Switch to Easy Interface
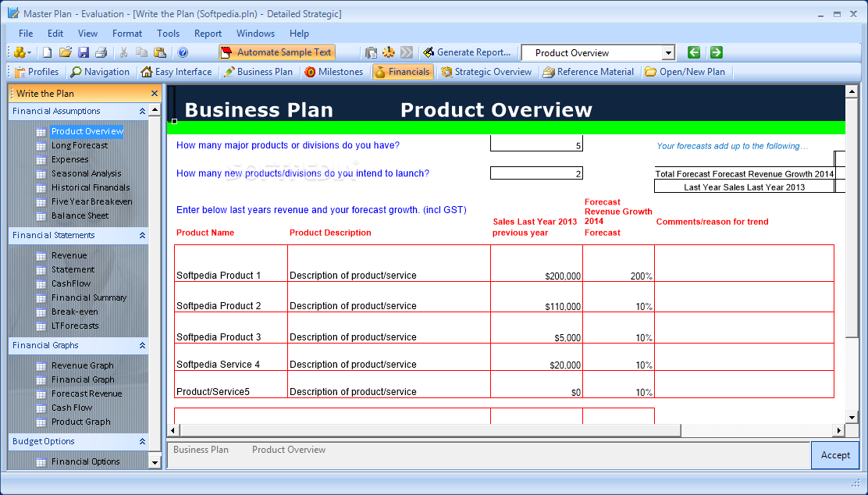868x495 pixels. 176,72
